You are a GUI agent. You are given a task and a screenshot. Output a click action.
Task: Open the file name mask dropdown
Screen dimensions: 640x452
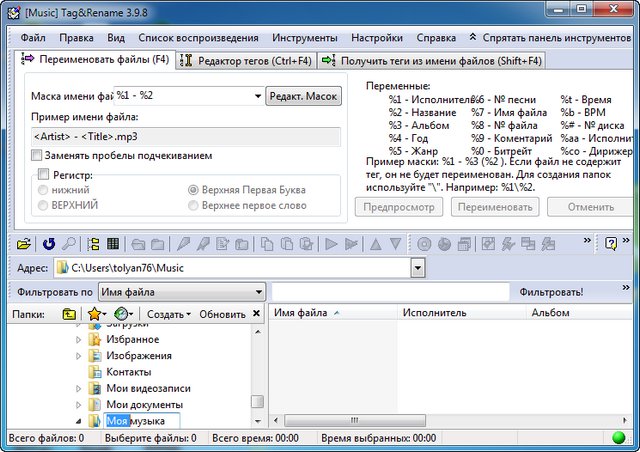(x=256, y=96)
